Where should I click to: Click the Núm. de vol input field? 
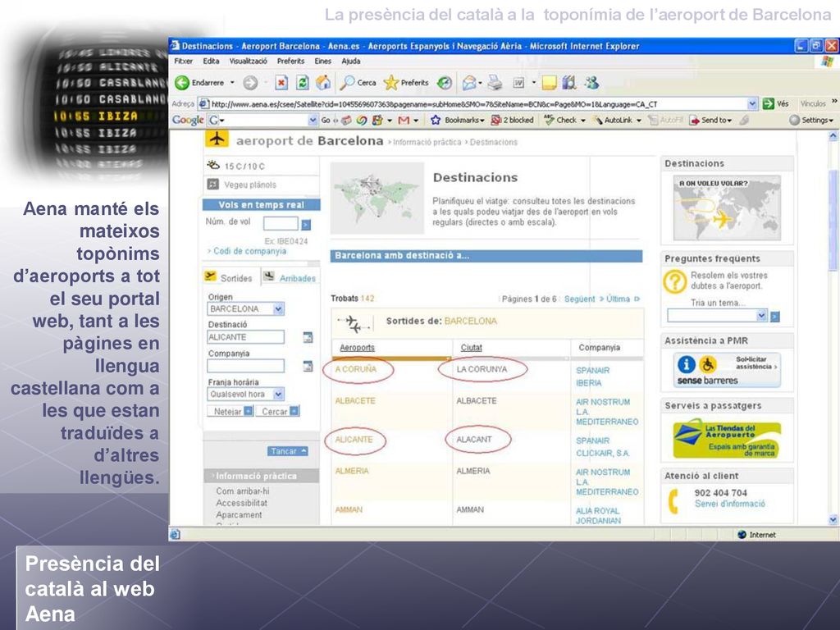[281, 224]
